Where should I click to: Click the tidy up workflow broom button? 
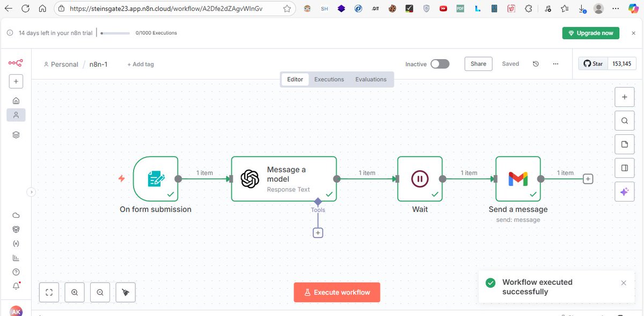pos(126,292)
